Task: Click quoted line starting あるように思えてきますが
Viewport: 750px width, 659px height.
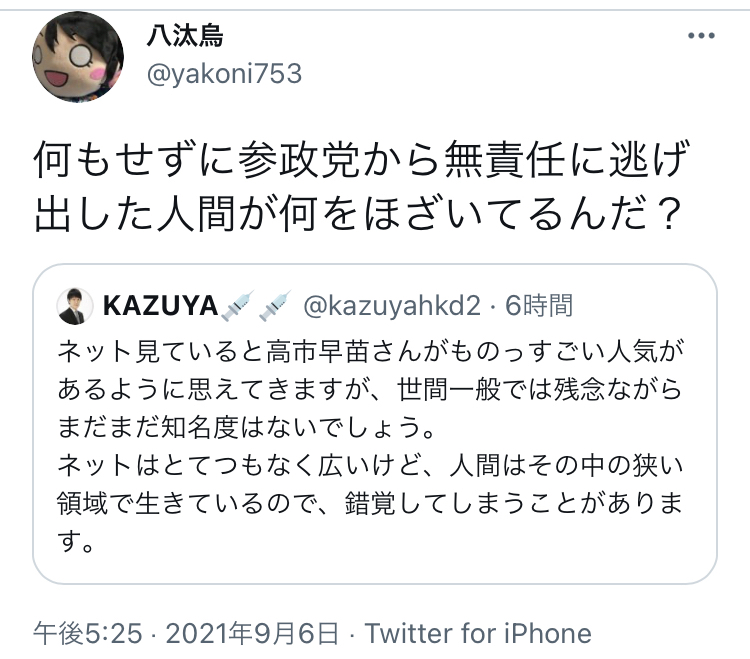Action: tap(369, 390)
